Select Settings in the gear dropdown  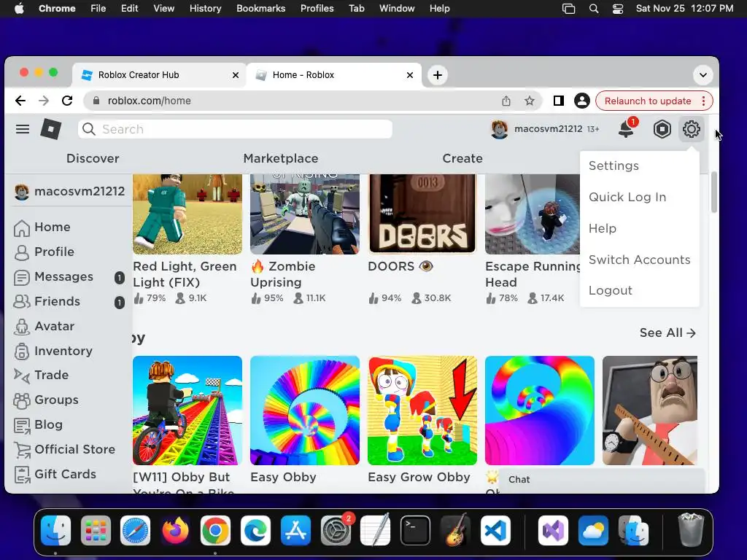614,166
